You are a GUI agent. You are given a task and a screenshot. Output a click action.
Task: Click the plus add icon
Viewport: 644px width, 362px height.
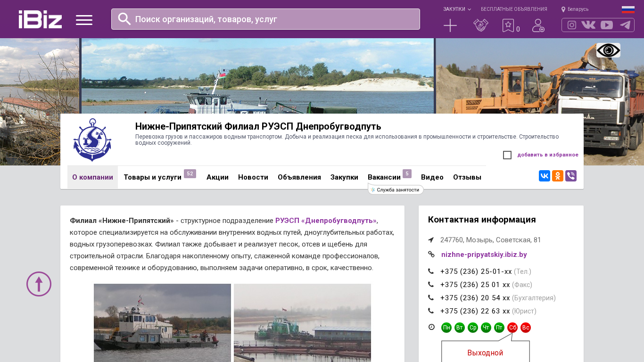click(450, 25)
